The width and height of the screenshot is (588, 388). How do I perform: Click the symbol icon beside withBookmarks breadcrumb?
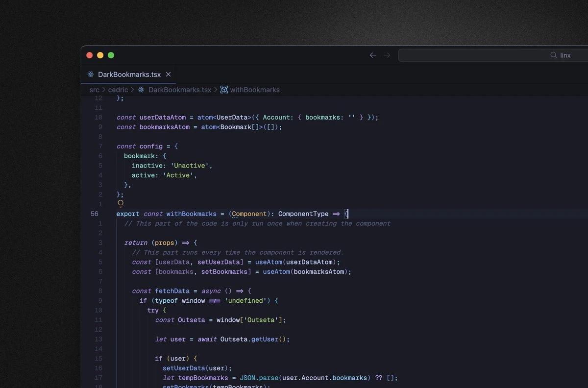click(x=224, y=90)
